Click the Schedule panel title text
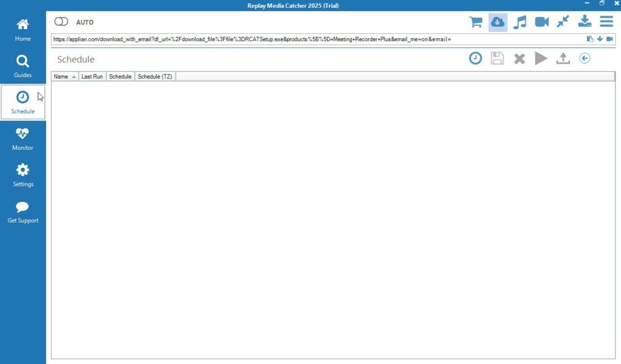 tap(76, 59)
